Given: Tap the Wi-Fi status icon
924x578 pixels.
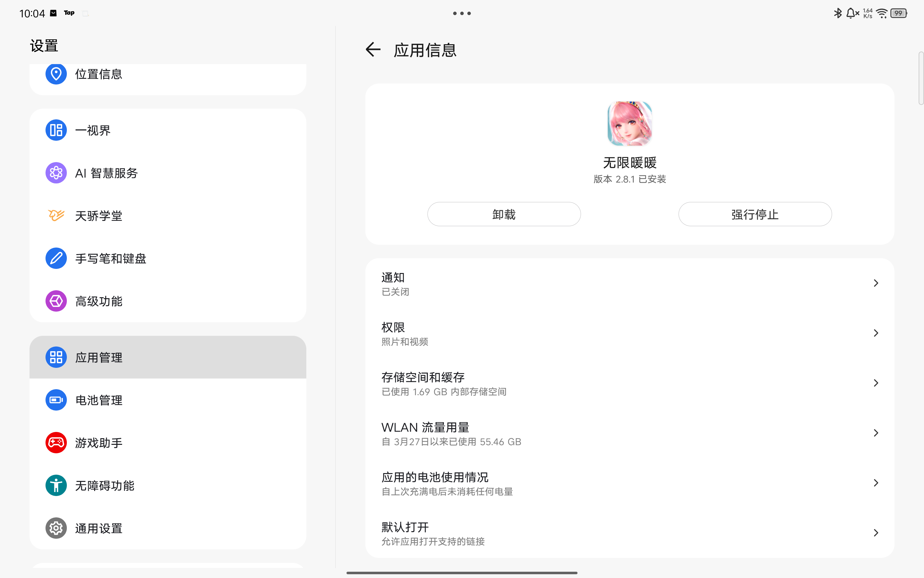Looking at the screenshot, I should [x=882, y=14].
